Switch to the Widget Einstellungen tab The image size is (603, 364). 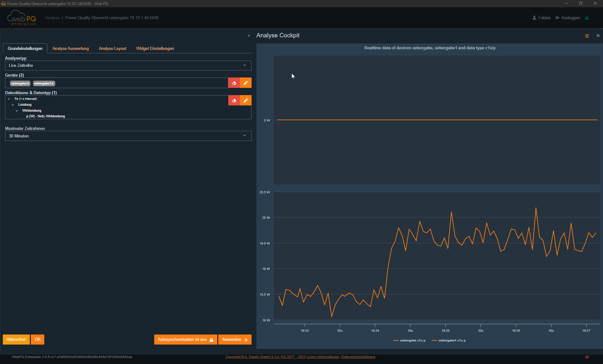pyautogui.click(x=155, y=48)
